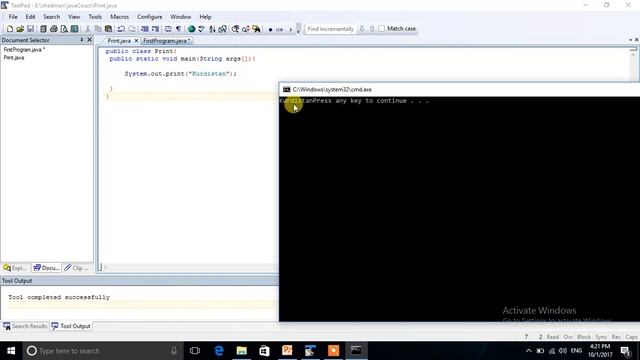Open the View menu
This screenshot has height=360, width=640.
tap(74, 17)
